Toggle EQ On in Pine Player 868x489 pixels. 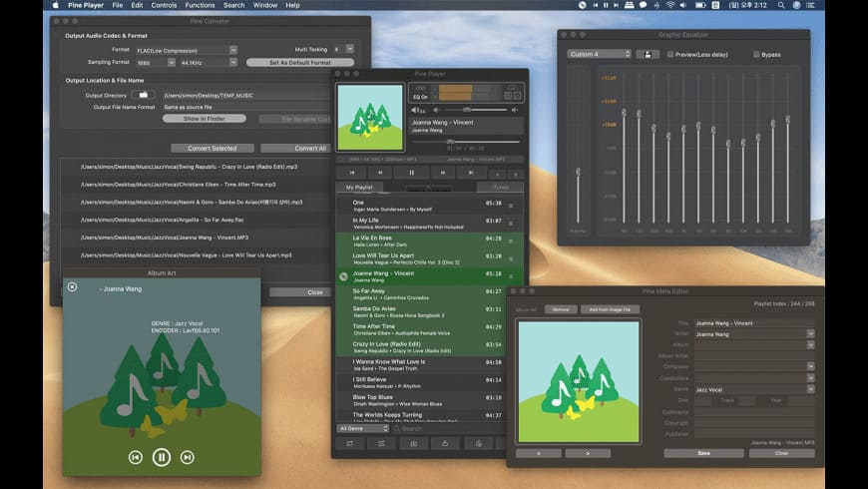(x=420, y=97)
